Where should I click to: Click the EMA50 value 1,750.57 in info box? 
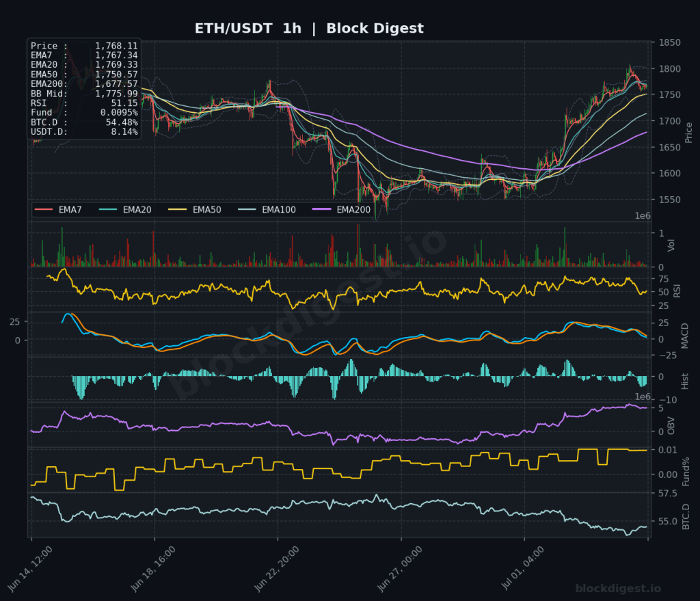[116, 75]
